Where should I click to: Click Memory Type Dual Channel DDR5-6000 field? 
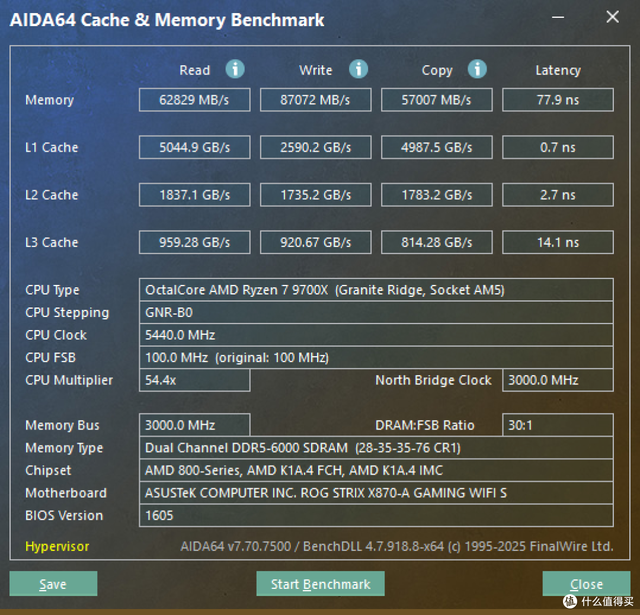pyautogui.click(x=376, y=448)
